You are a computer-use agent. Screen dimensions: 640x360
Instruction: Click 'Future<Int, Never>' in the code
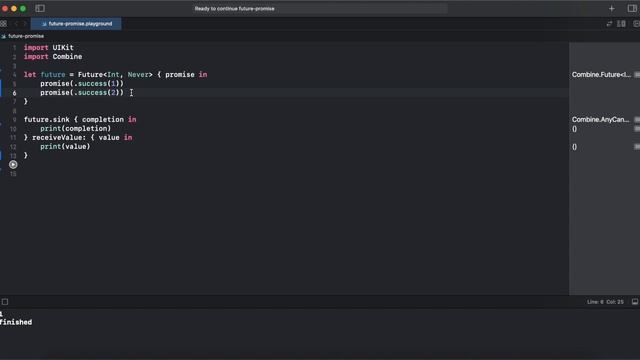pos(115,75)
